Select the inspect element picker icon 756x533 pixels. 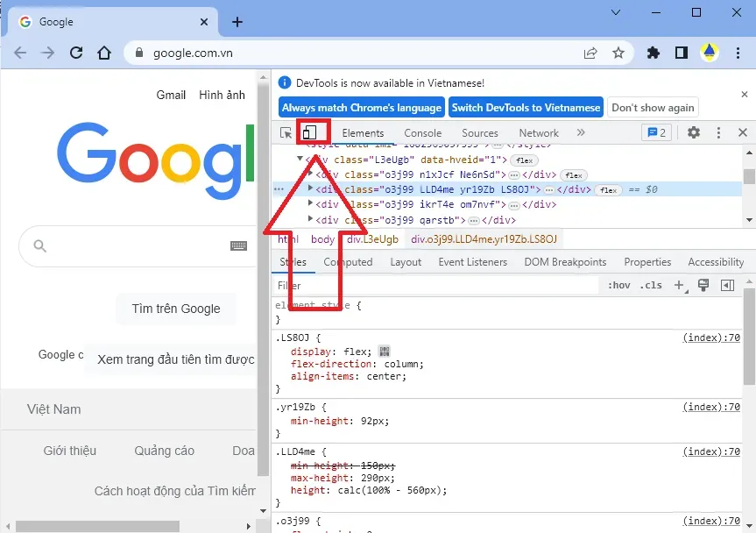(x=286, y=132)
